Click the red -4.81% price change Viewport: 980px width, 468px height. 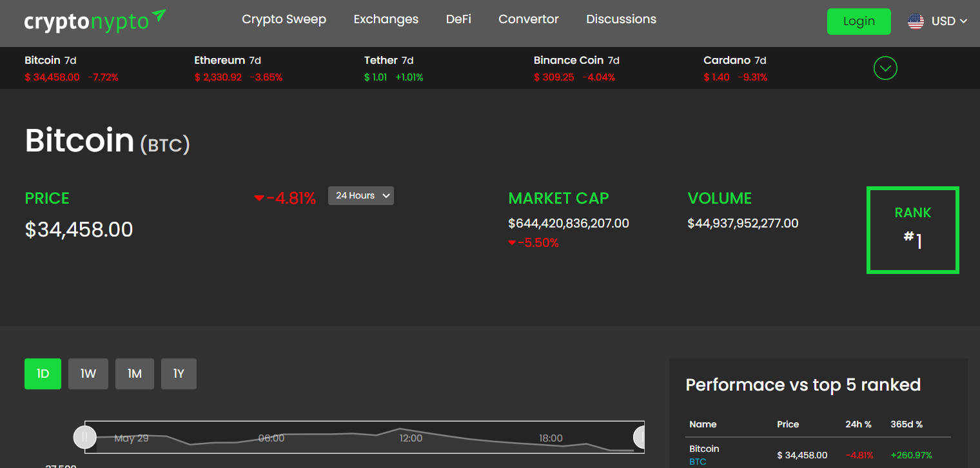tap(285, 198)
